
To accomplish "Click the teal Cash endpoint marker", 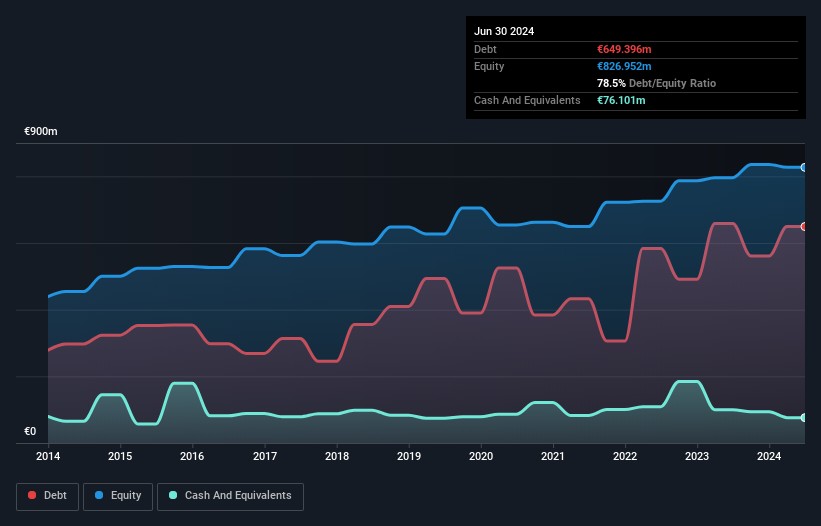I will pos(804,418).
